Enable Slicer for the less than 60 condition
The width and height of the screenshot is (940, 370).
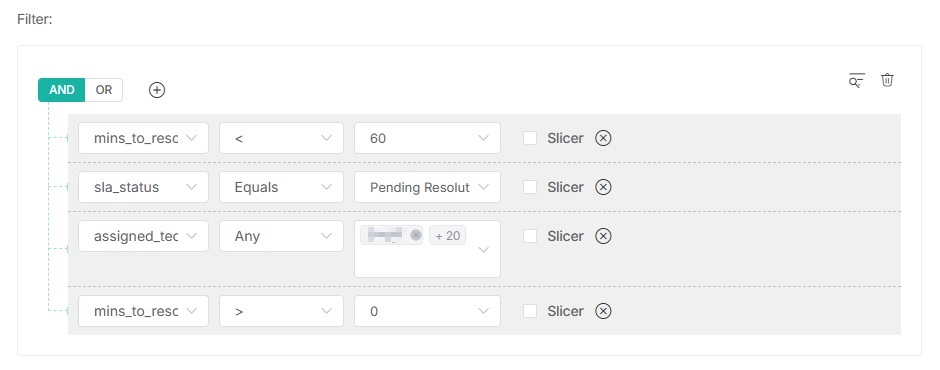(530, 139)
